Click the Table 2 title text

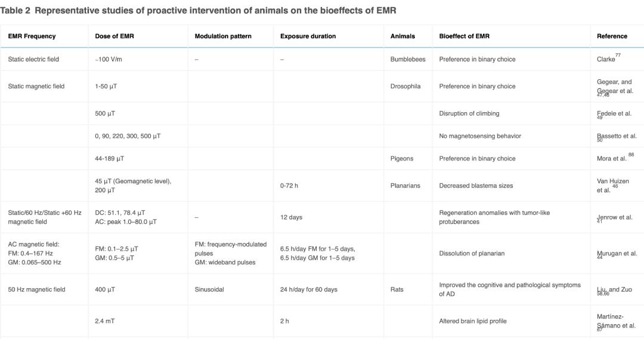(x=198, y=11)
